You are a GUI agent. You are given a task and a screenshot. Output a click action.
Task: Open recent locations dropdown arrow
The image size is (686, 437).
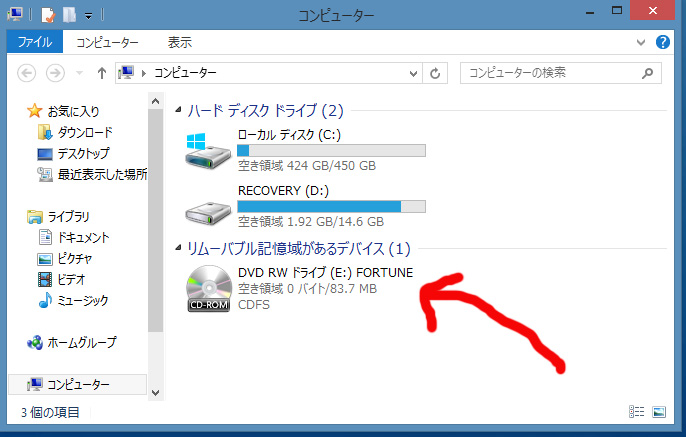(x=80, y=73)
